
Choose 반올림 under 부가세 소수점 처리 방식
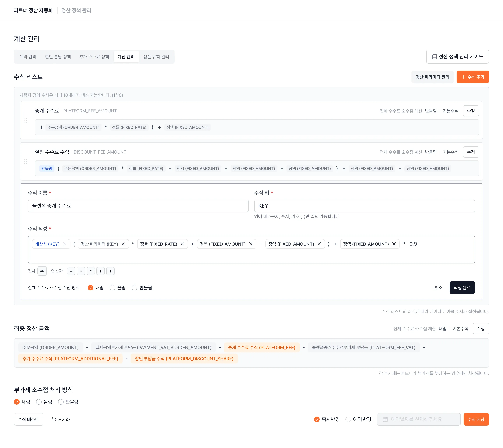pyautogui.click(x=61, y=402)
